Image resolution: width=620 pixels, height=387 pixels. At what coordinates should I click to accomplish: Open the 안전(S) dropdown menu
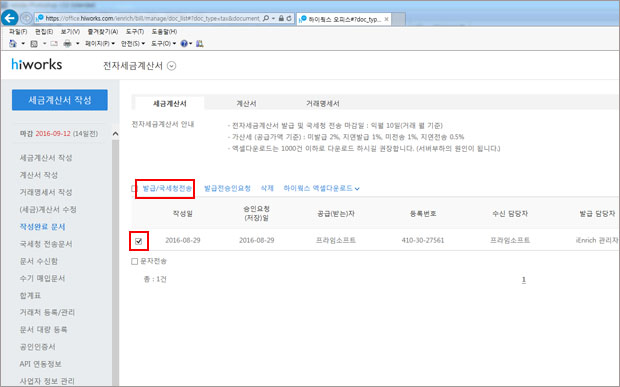133,43
